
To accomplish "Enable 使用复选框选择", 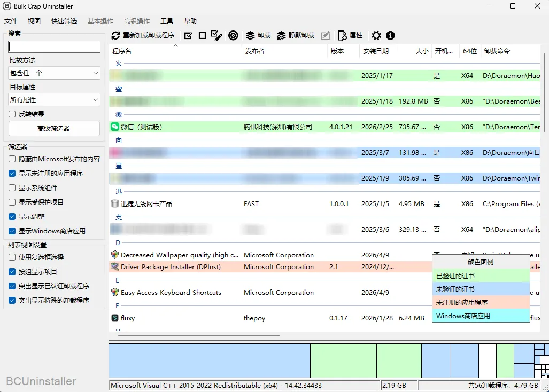I will pyautogui.click(x=12, y=257).
